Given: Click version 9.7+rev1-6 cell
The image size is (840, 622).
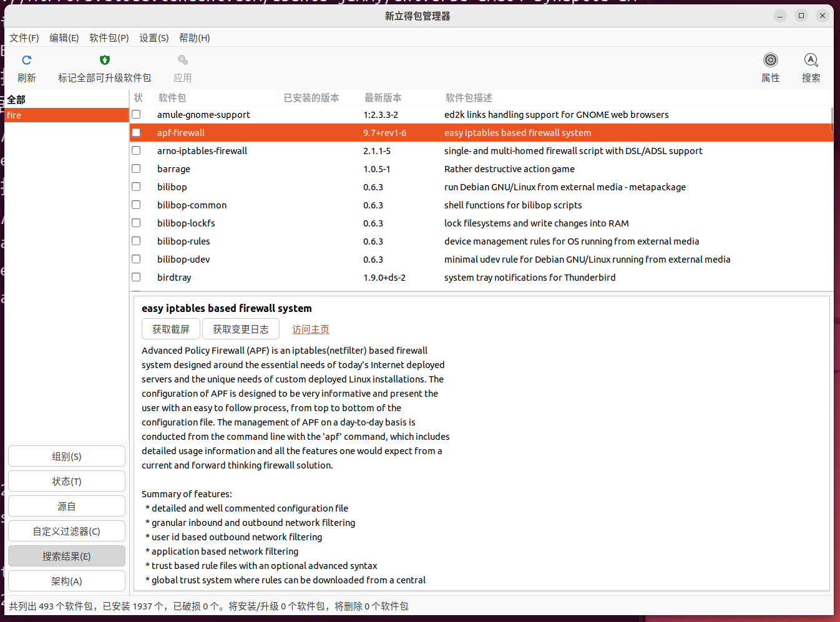Looking at the screenshot, I should [384, 133].
